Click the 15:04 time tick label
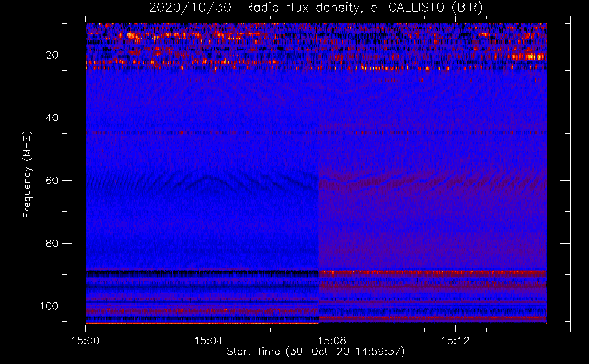This screenshot has height=364, width=589. (x=209, y=341)
